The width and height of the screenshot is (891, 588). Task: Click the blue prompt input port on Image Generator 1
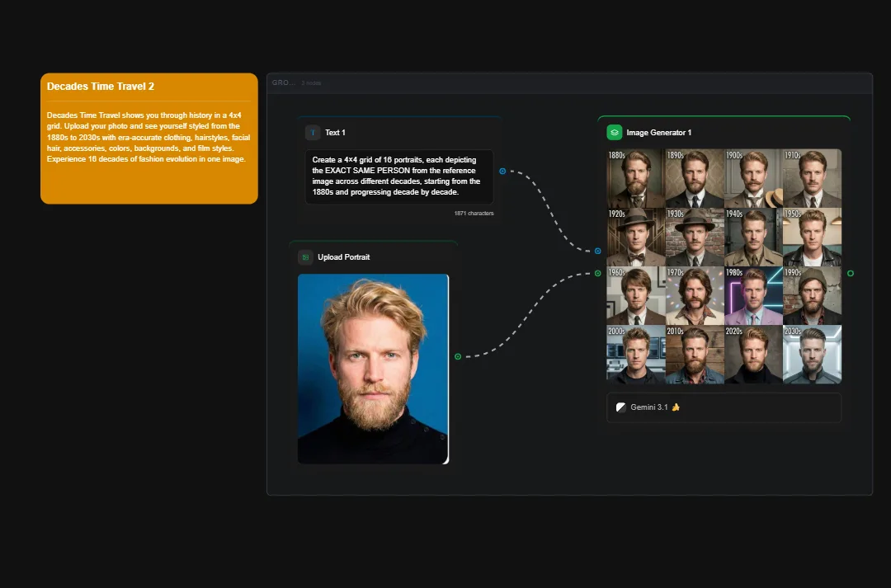(597, 251)
